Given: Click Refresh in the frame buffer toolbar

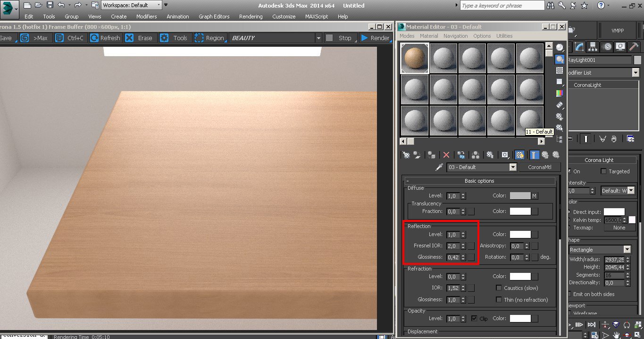Looking at the screenshot, I should (x=105, y=38).
